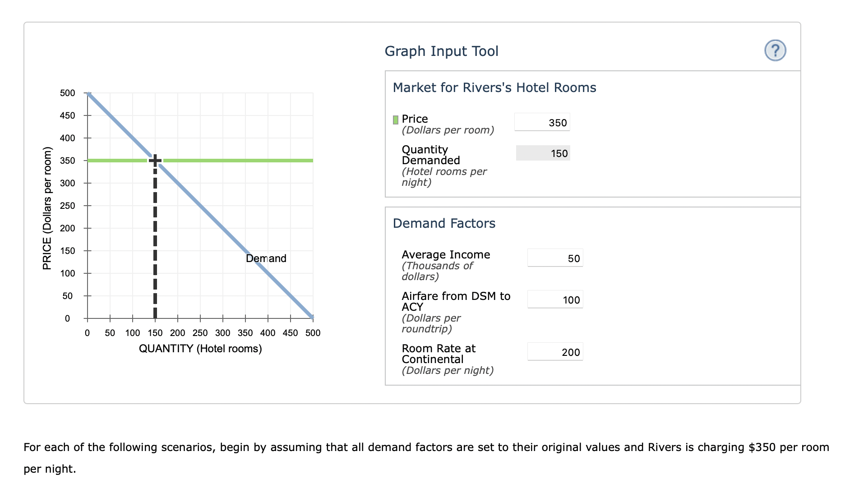This screenshot has width=868, height=488.
Task: Click the Room Rate at Continental label
Action: click(x=439, y=354)
